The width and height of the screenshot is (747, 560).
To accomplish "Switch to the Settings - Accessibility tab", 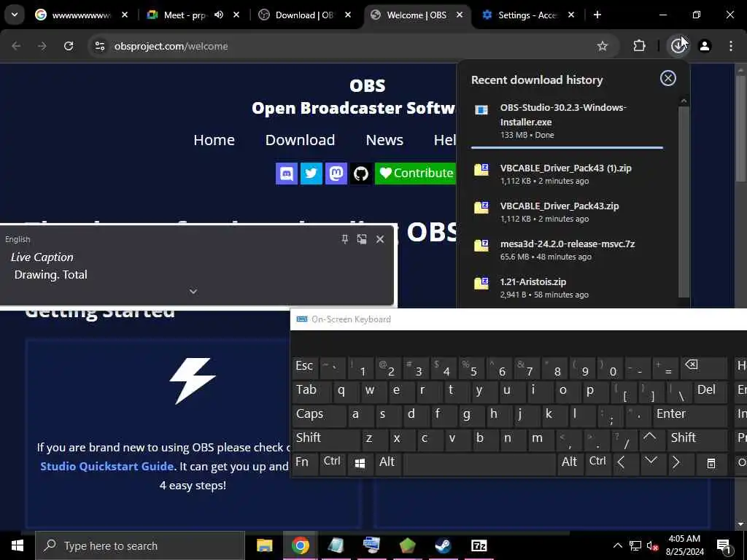I will point(528,15).
